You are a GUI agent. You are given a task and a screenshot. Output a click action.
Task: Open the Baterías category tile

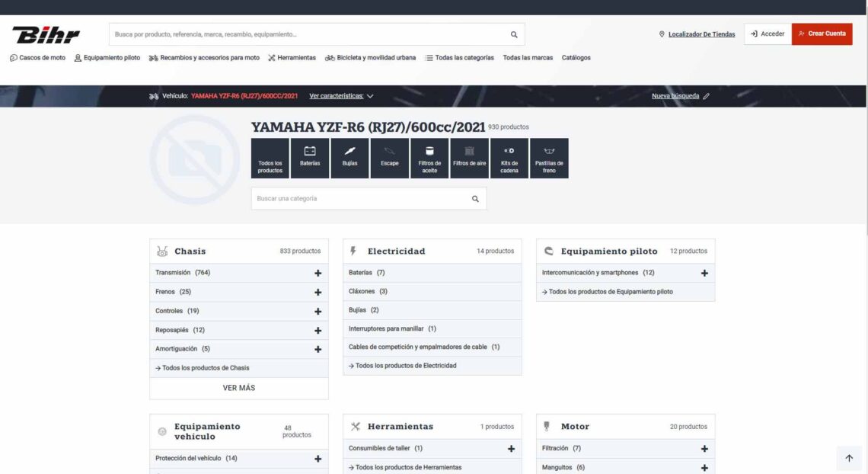310,158
